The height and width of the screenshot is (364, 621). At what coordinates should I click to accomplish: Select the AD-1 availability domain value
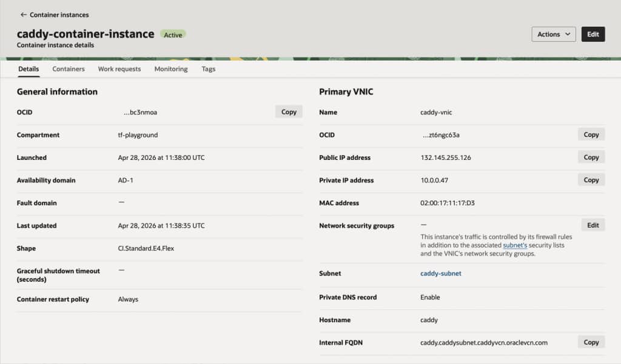click(126, 180)
